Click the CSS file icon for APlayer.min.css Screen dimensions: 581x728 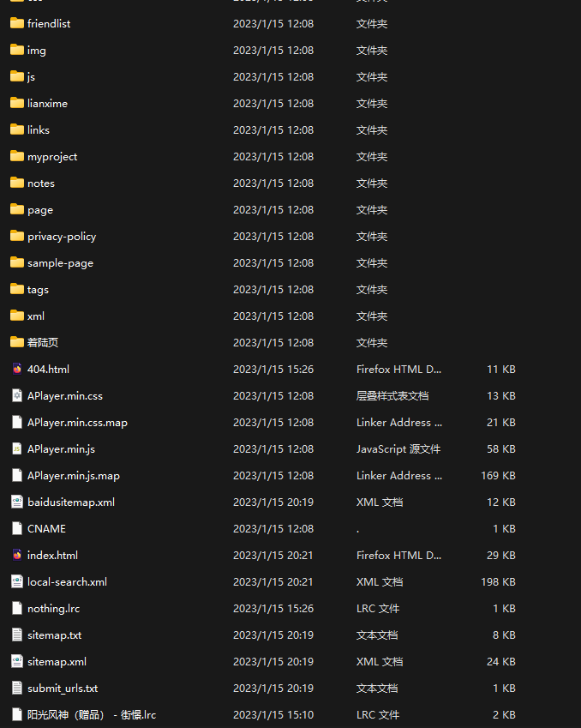(x=17, y=396)
